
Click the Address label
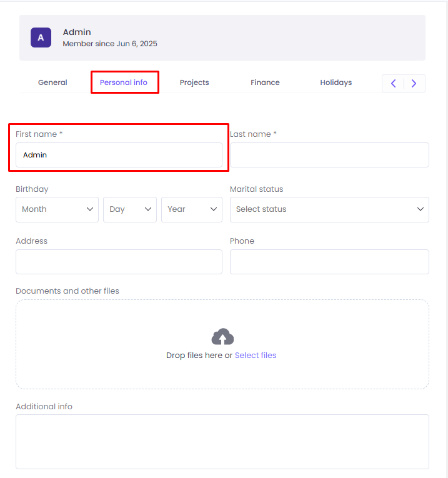pos(32,241)
